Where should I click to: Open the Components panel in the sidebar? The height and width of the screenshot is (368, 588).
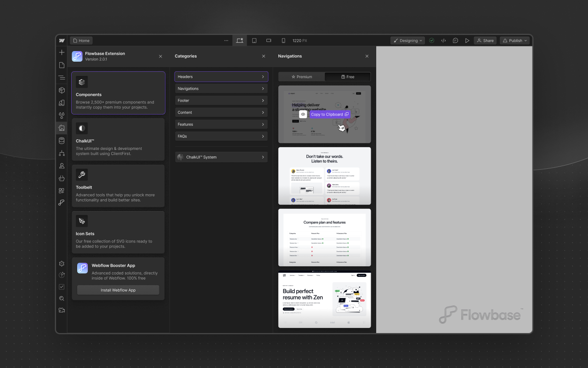[x=62, y=90]
